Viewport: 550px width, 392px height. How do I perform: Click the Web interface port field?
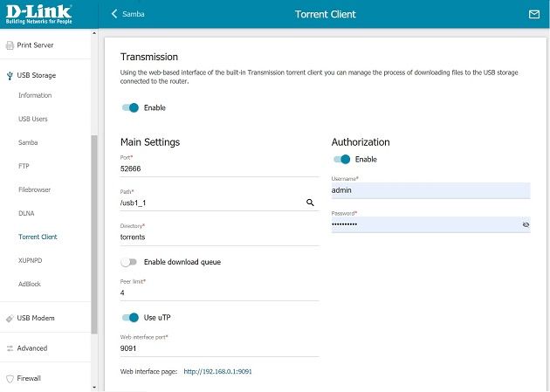tap(220, 348)
